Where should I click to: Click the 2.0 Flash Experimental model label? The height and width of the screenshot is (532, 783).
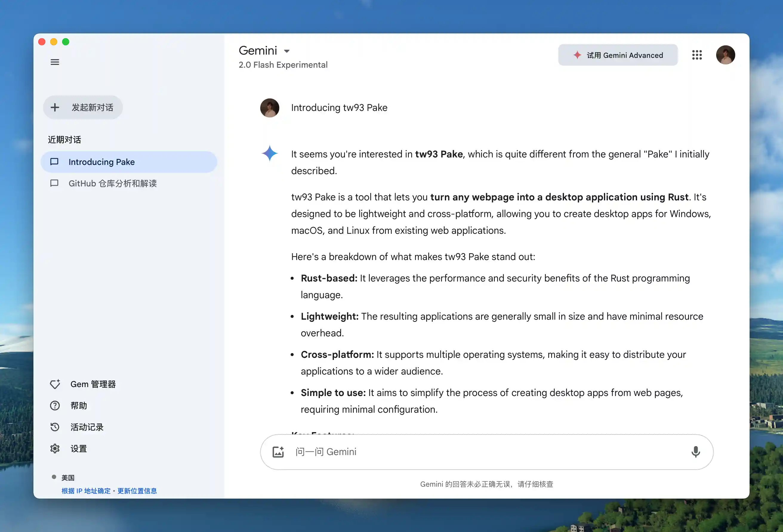tap(283, 65)
